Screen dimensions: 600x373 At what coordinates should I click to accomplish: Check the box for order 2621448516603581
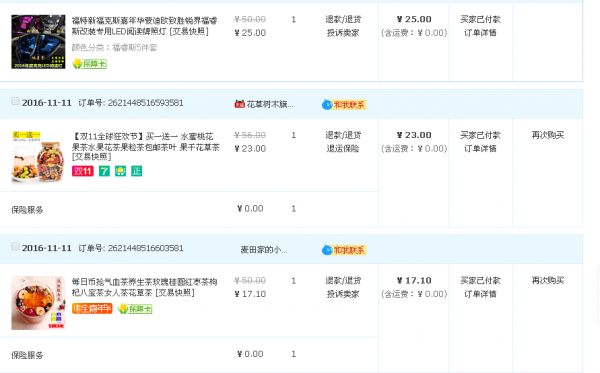(x=15, y=246)
